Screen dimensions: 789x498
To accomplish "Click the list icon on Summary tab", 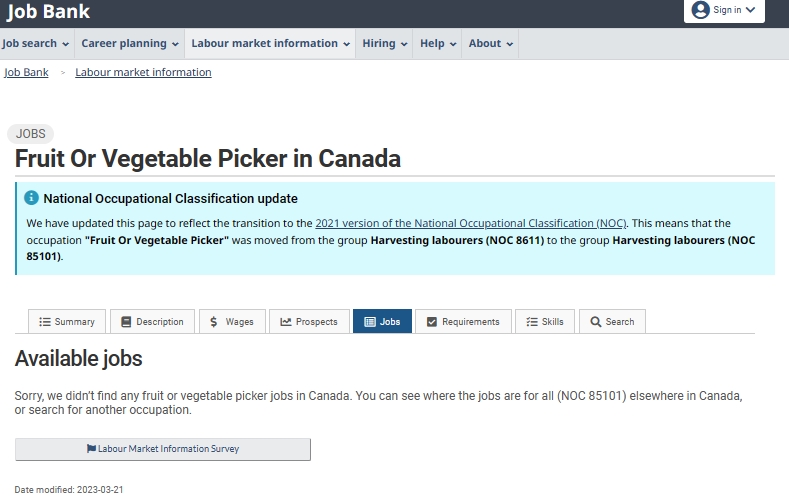I will 44,322.
